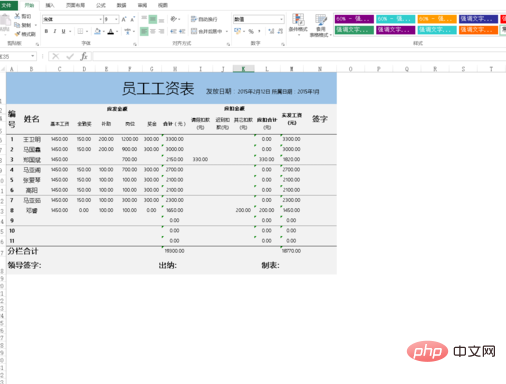
Task: Click the accounting number format icon
Action: pyautogui.click(x=237, y=31)
